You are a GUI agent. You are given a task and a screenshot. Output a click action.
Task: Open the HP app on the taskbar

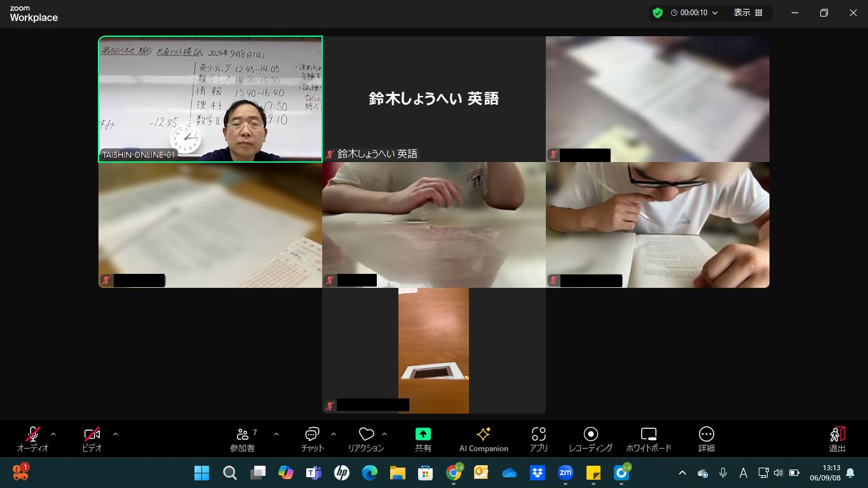342,473
